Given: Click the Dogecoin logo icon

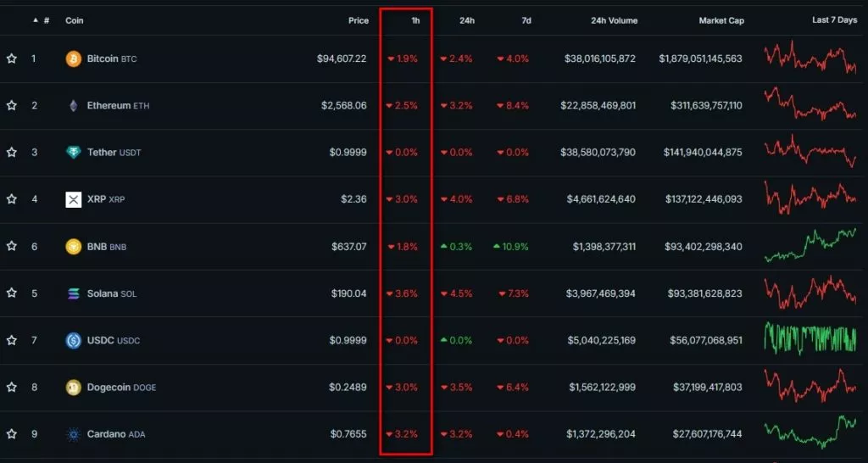Looking at the screenshot, I should pyautogui.click(x=74, y=388).
